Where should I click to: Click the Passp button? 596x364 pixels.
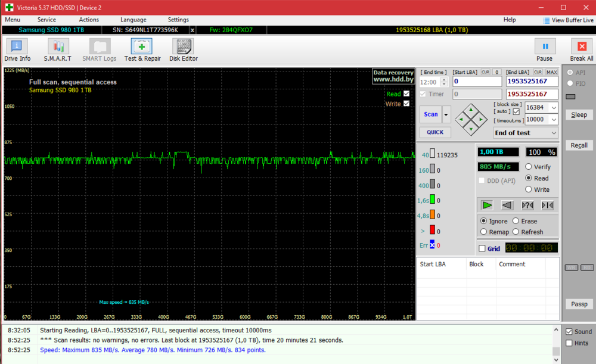579,304
